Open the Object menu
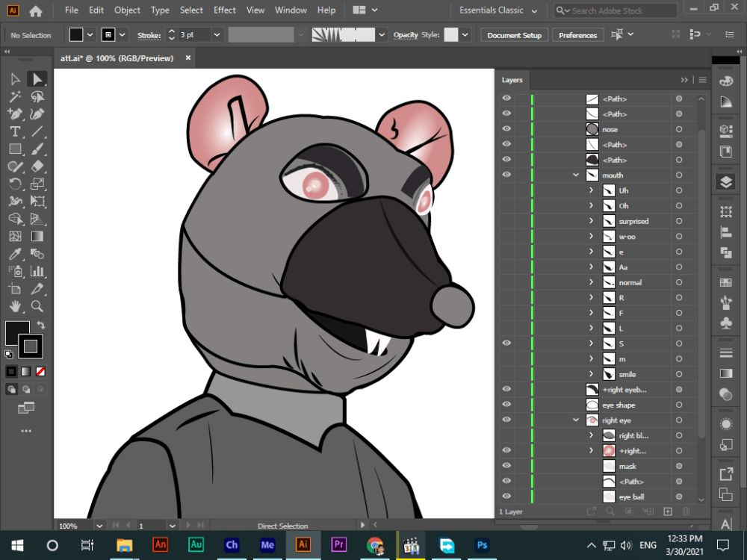This screenshot has height=560, width=747. [x=127, y=10]
